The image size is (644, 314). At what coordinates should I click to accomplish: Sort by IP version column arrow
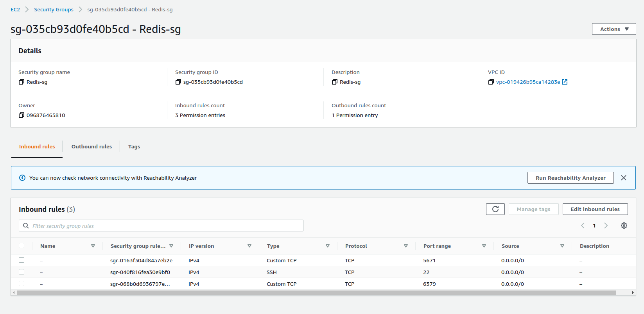coord(249,246)
